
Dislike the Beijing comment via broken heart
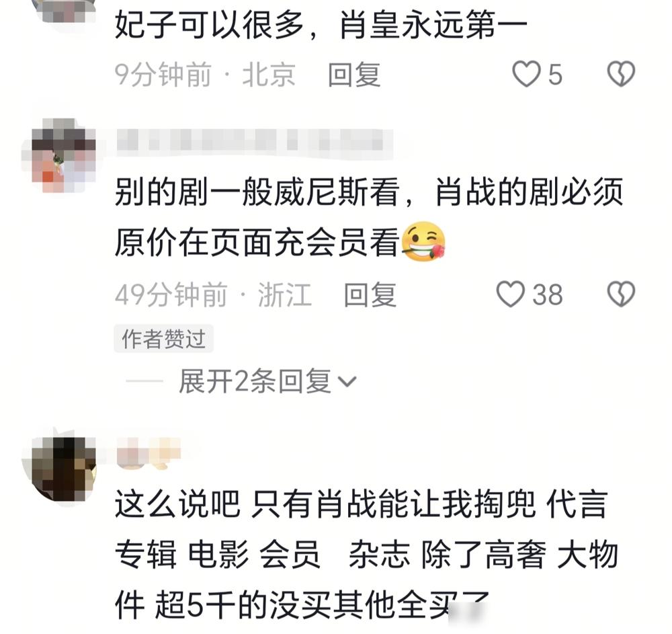coord(621,74)
